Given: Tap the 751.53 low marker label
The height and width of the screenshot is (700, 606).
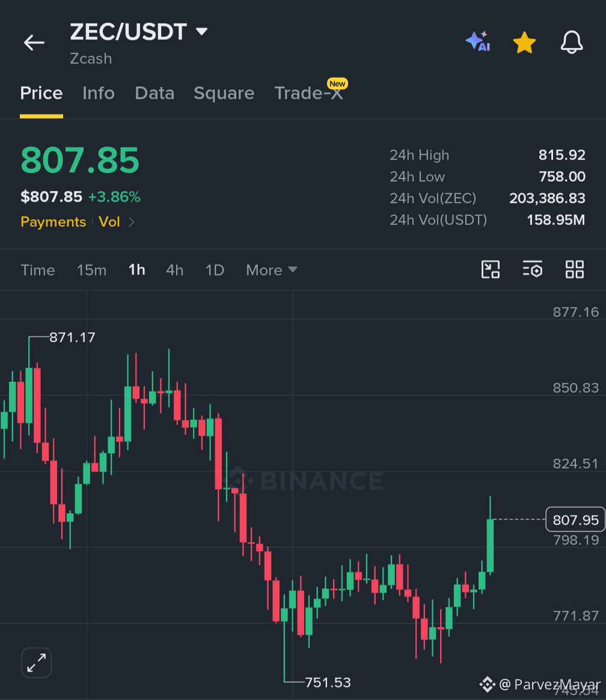Looking at the screenshot, I should point(328,682).
